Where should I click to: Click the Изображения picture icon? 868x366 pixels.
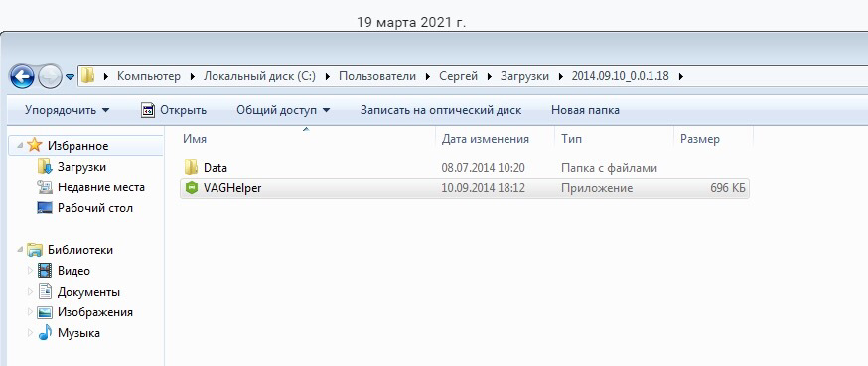(45, 312)
